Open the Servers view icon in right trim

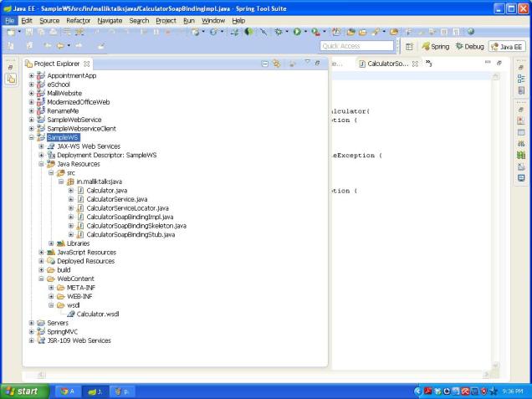(x=521, y=144)
